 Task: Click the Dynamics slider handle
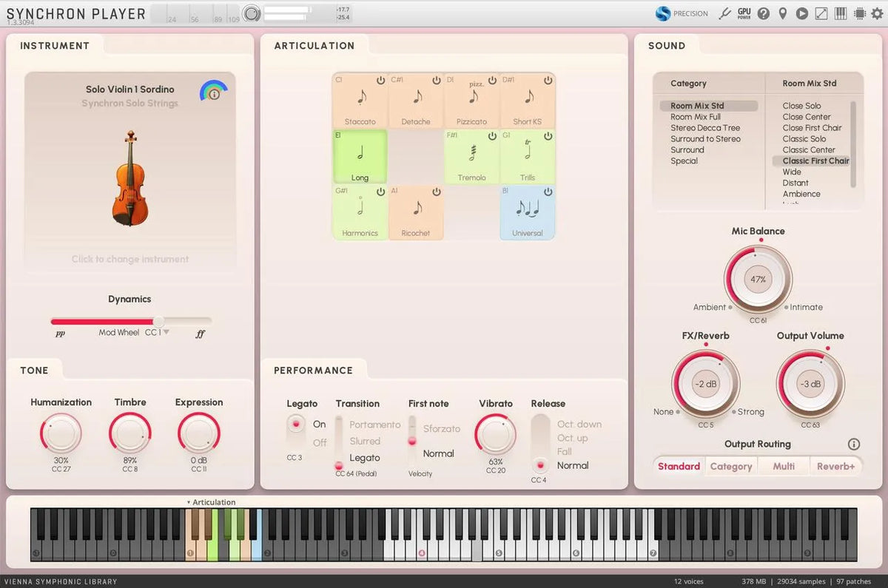[158, 321]
